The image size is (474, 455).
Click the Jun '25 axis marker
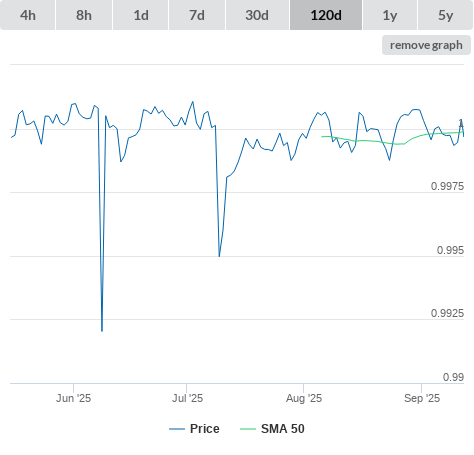point(73,398)
